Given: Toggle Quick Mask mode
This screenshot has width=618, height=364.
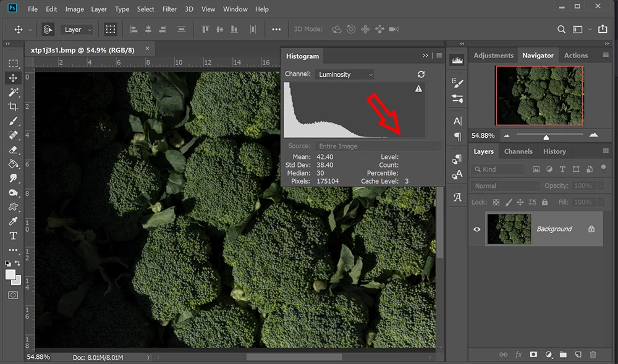Looking at the screenshot, I should [13, 295].
